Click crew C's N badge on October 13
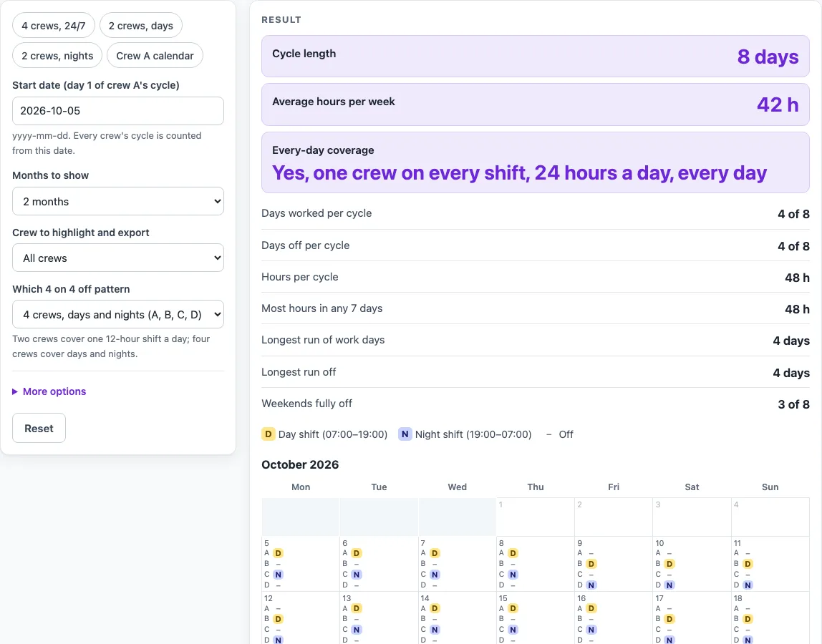The height and width of the screenshot is (644, 822). coord(357,630)
